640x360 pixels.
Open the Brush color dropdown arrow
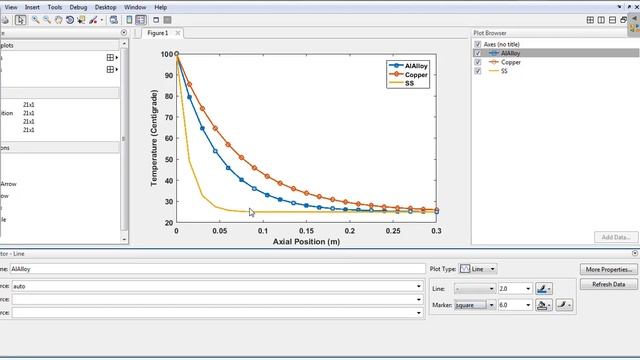102,20
